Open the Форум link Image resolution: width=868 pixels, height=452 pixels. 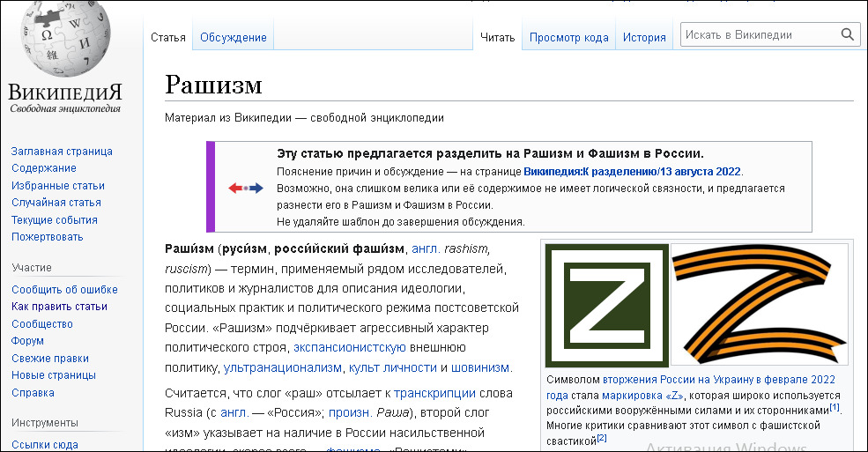(x=27, y=341)
